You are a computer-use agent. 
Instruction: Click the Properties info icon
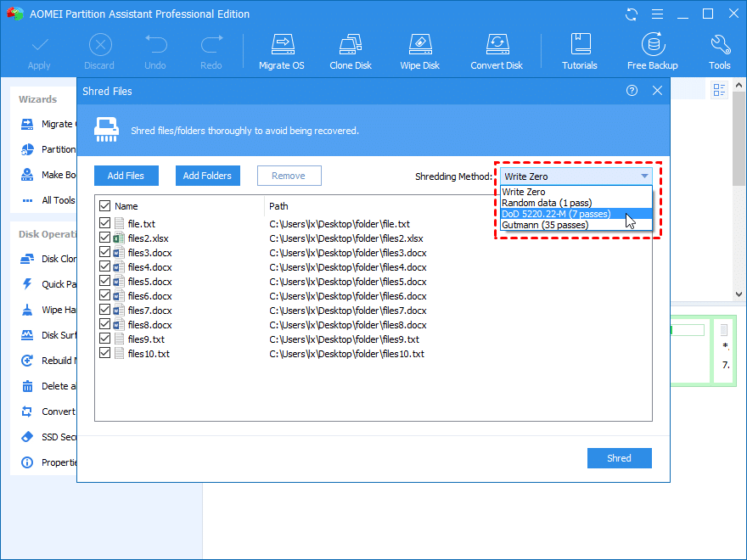pos(27,462)
